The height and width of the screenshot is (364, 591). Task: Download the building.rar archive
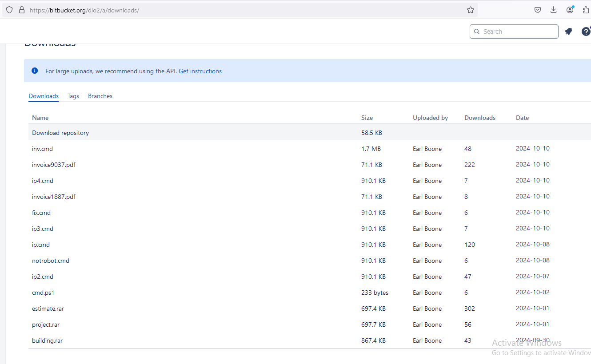point(47,340)
